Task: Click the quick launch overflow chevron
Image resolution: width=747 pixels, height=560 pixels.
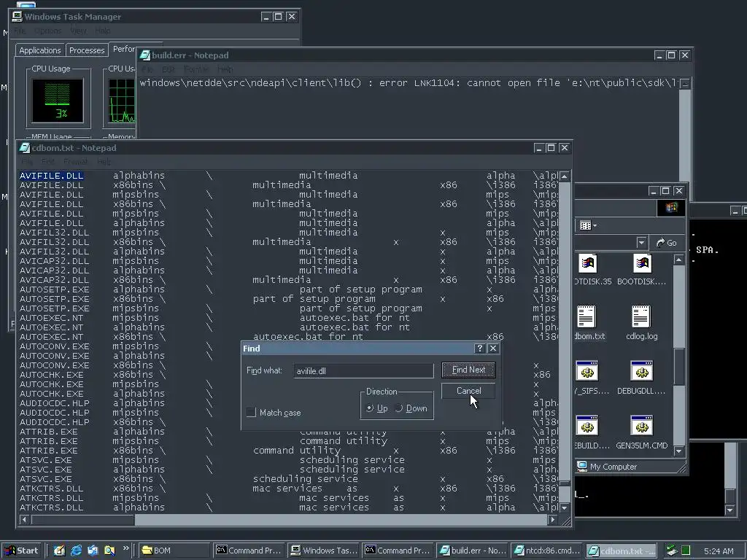Action: [125, 548]
